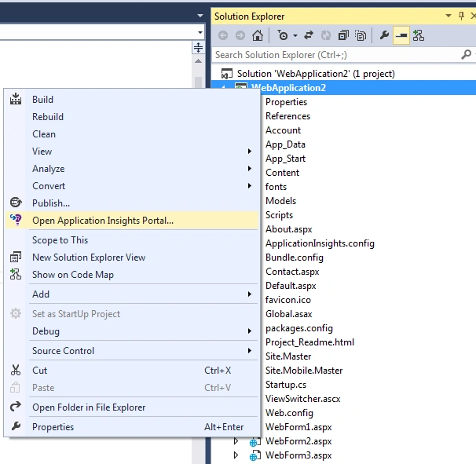
Task: Open the Solution Explorer window options dropdown
Action: point(449,16)
